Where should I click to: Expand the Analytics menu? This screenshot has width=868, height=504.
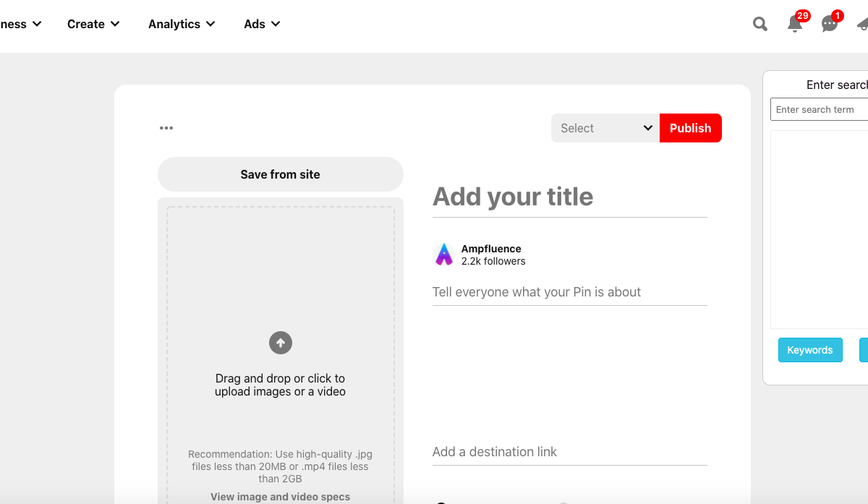pos(182,24)
